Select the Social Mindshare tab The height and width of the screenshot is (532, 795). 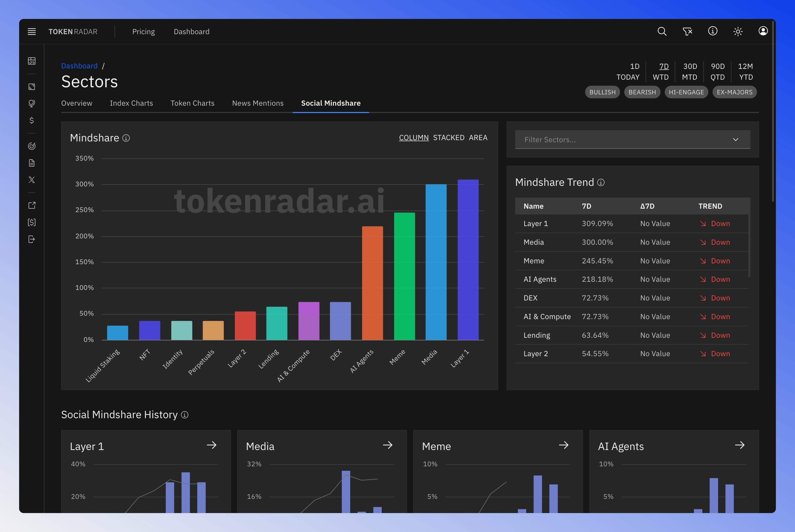click(331, 103)
